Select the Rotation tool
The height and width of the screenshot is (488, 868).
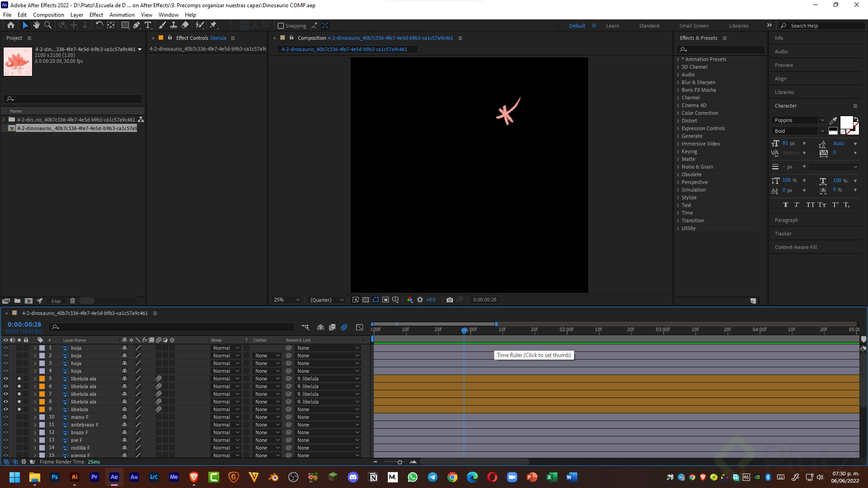99,25
